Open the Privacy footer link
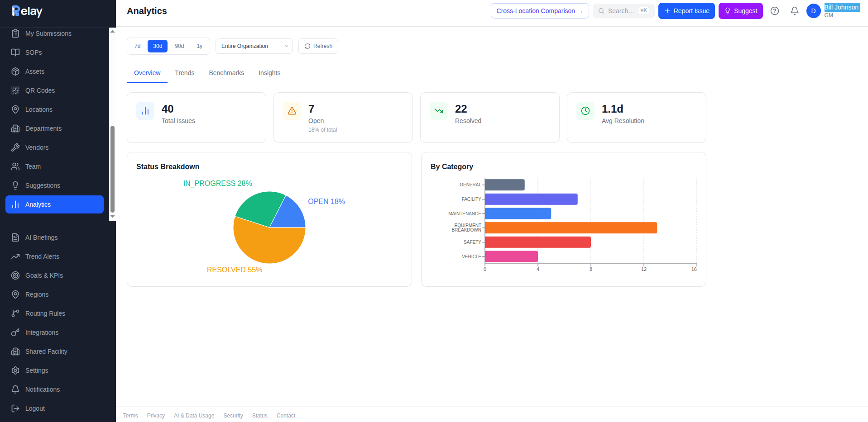The height and width of the screenshot is (422, 868). pos(156,416)
